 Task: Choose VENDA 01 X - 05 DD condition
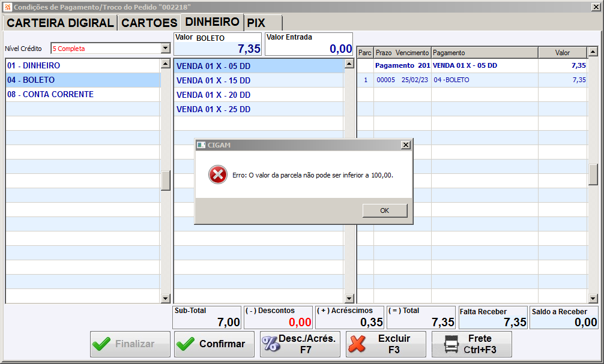[x=259, y=66]
